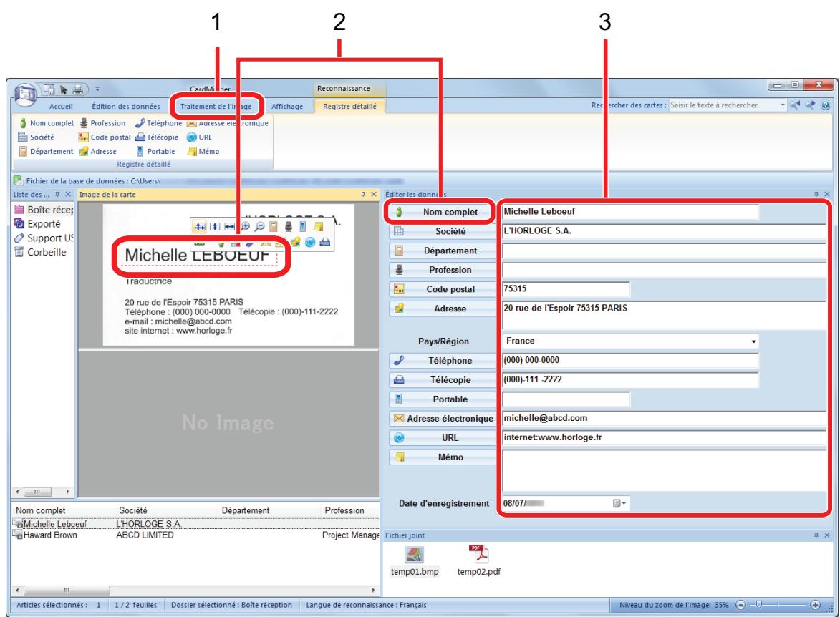The height and width of the screenshot is (617, 840).
Task: Select Exporté folder in list
Action: (37, 224)
